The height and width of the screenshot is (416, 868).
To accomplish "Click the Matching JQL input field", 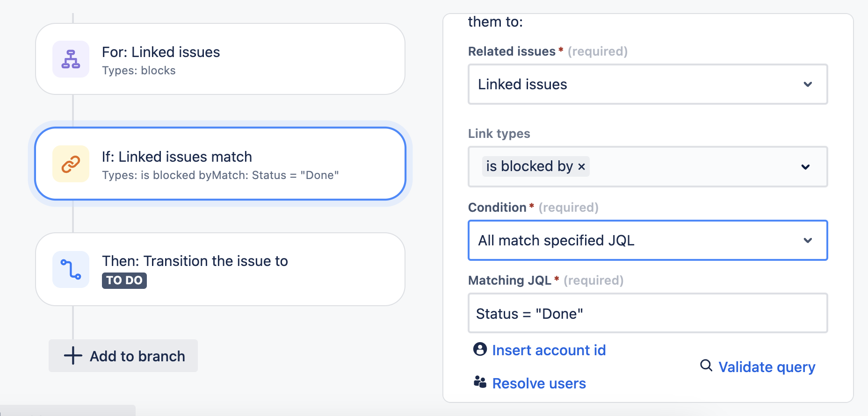I will tap(648, 313).
